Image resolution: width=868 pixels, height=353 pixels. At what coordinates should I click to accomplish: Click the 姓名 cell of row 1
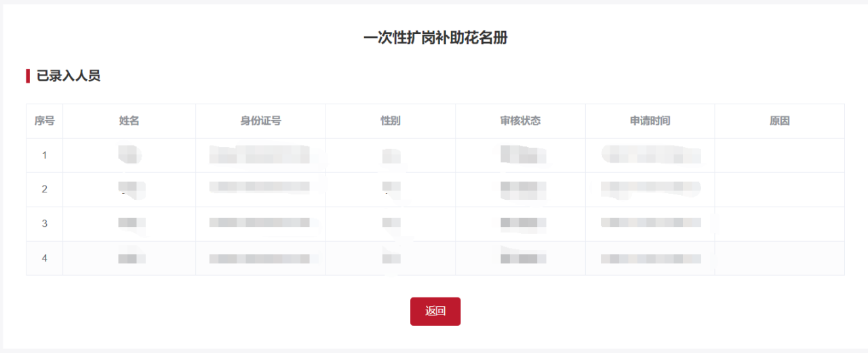[129, 155]
